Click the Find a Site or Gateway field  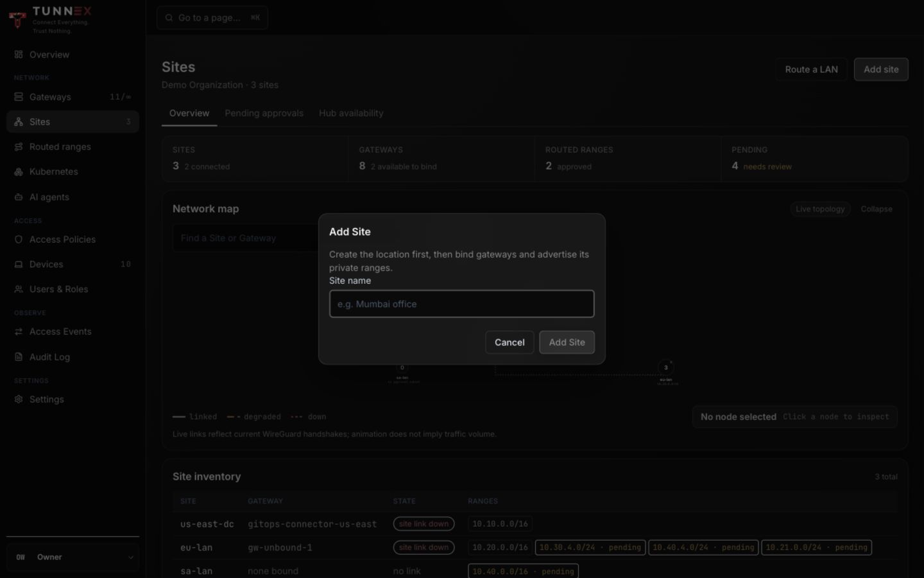(245, 238)
